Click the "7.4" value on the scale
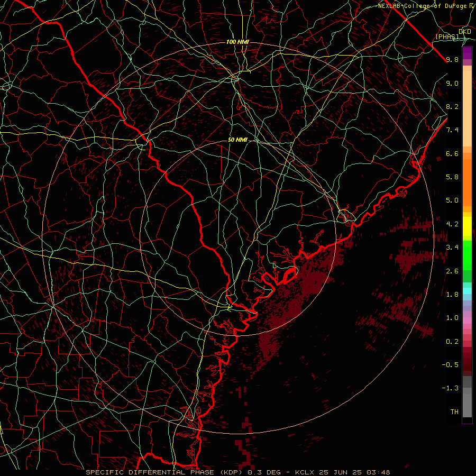476x476 pixels. [x=452, y=130]
